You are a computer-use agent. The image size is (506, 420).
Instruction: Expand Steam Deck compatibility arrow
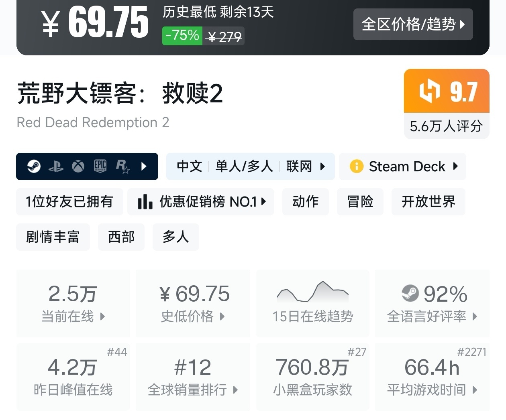pyautogui.click(x=455, y=166)
